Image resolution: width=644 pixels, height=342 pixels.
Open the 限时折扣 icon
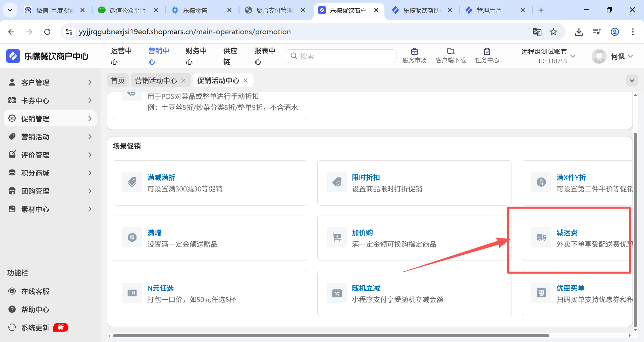click(x=337, y=182)
